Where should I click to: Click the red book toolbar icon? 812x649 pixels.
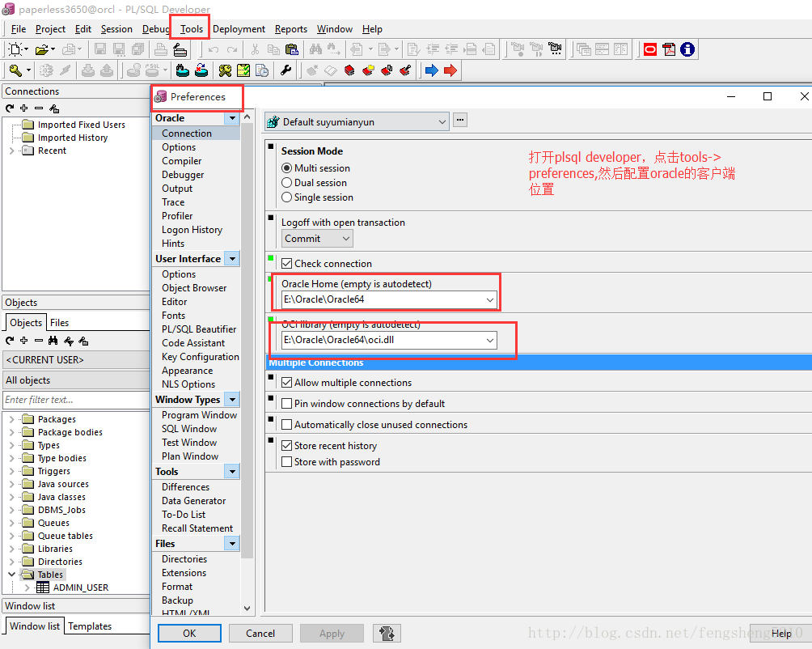pyautogui.click(x=349, y=70)
